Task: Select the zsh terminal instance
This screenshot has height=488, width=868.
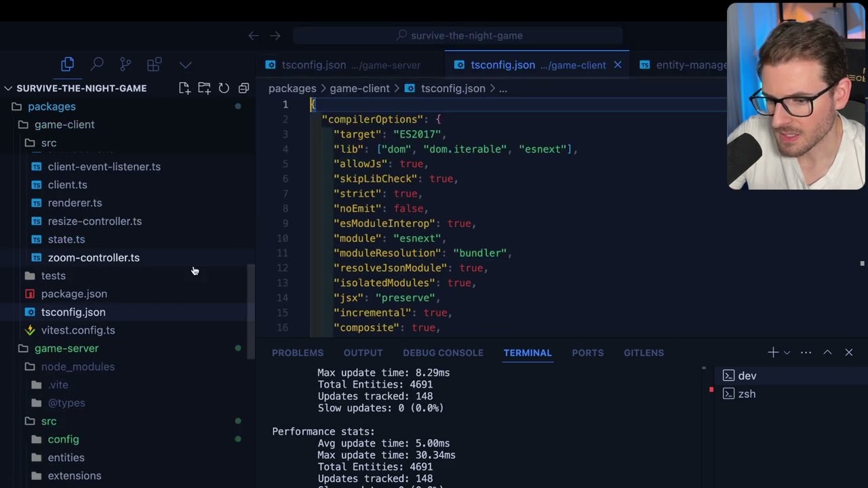Action: click(x=789, y=394)
